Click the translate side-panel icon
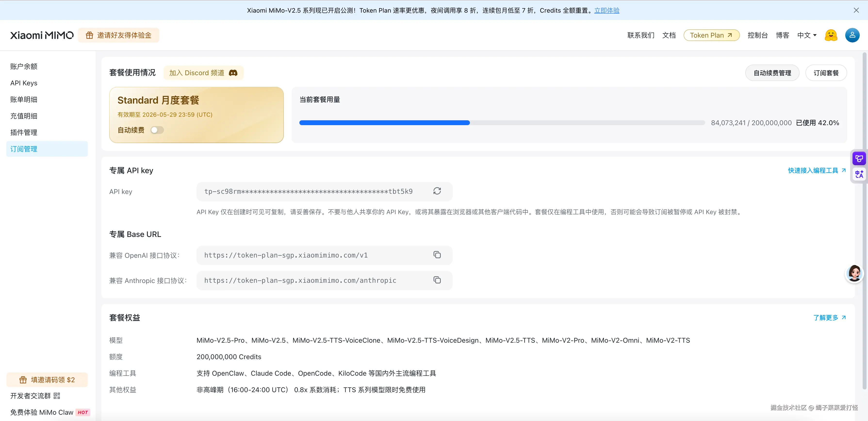Screen dimensions: 868x421 (x=859, y=174)
